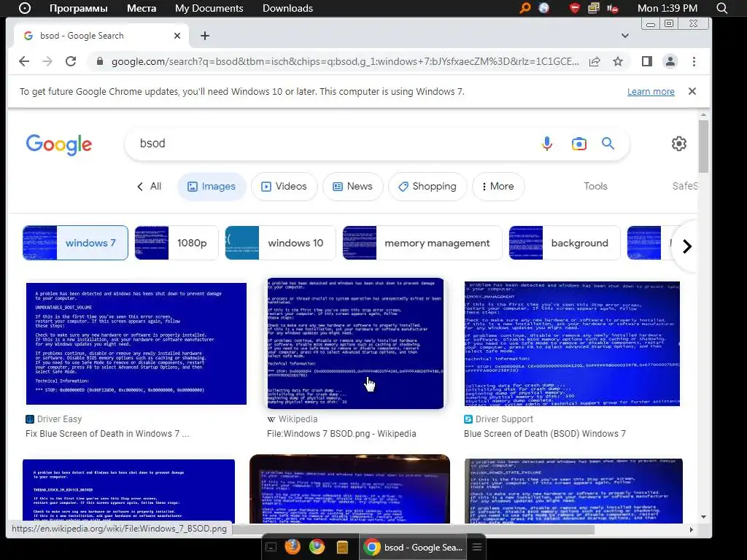This screenshot has height=560, width=747.
Task: Launch Chrome from taskbar launcher icon
Action: (x=317, y=547)
